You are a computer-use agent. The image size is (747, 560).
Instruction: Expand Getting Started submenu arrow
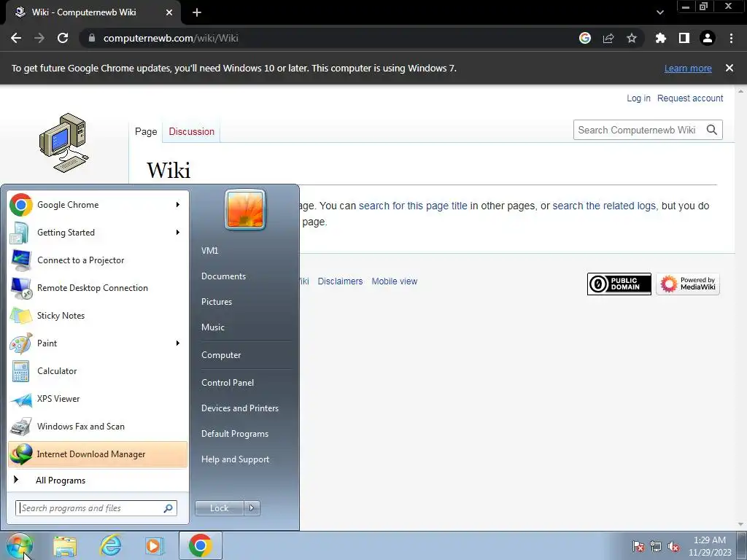click(178, 233)
